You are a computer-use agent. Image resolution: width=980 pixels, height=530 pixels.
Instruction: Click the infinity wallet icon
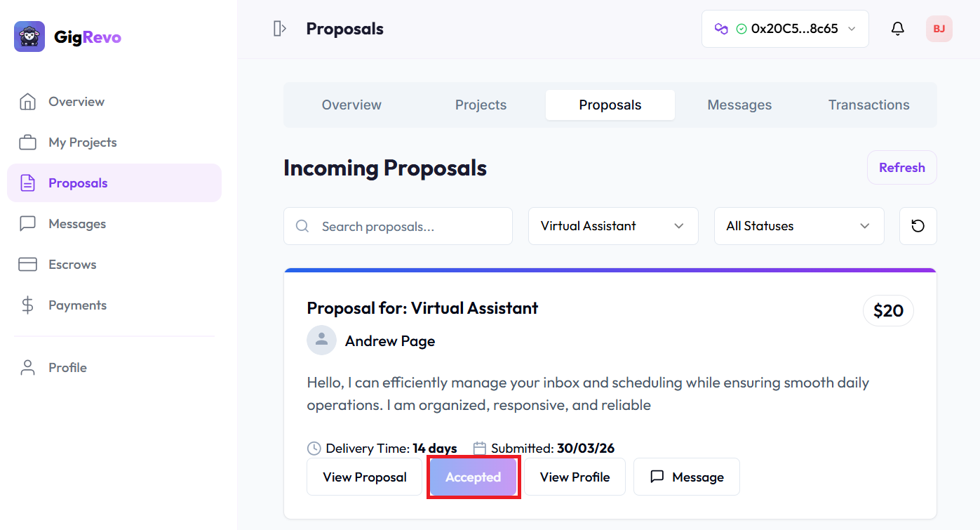click(723, 28)
